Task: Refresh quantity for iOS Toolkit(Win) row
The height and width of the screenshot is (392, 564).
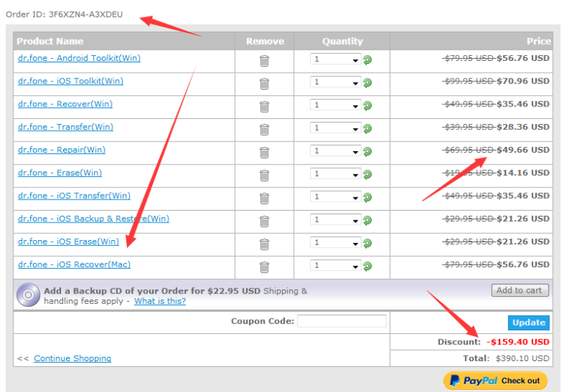Action: coord(367,83)
